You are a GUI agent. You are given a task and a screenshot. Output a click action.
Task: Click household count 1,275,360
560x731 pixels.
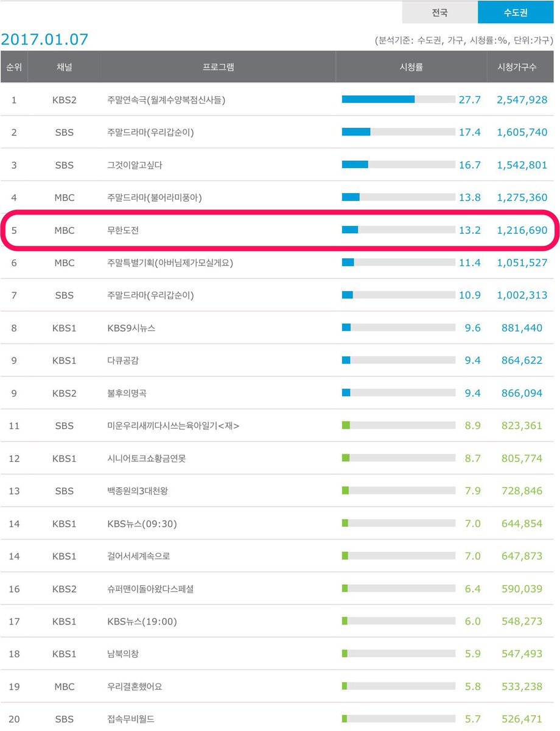pos(522,197)
